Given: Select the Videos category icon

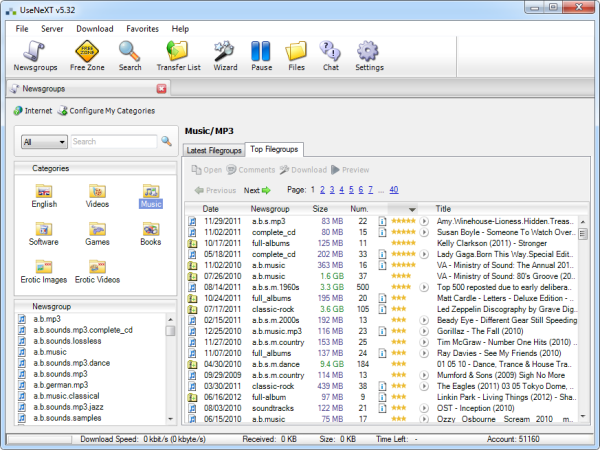Looking at the screenshot, I should click(x=97, y=196).
